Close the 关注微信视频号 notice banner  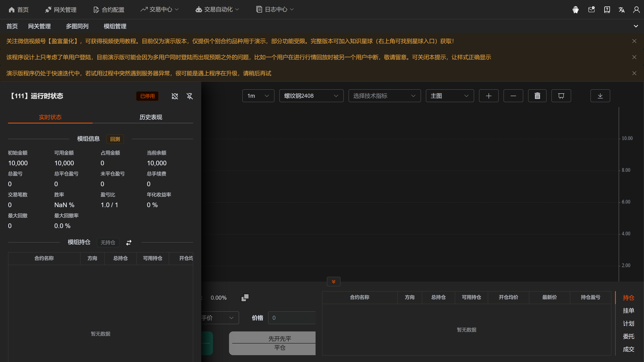[x=634, y=41]
